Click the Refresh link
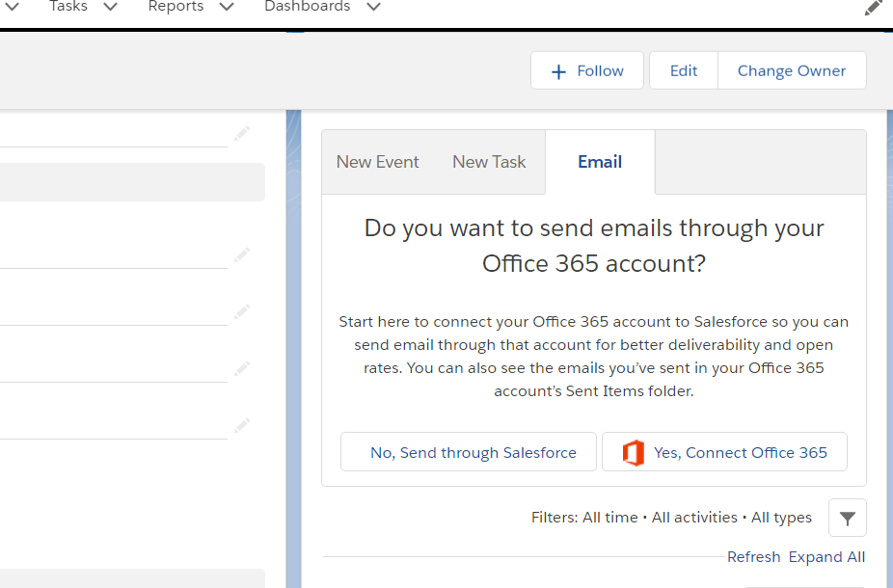The height and width of the screenshot is (588, 893). click(753, 557)
